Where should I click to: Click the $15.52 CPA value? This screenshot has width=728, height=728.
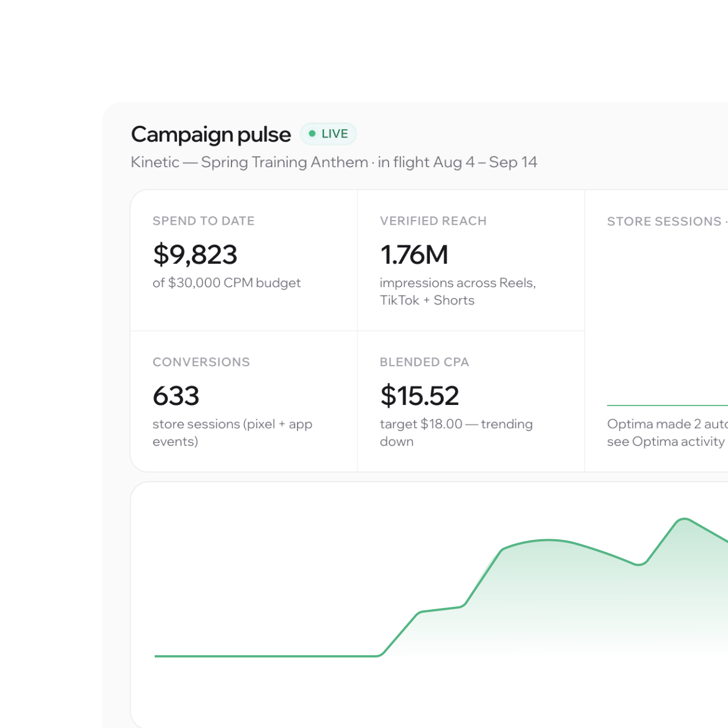point(419,396)
